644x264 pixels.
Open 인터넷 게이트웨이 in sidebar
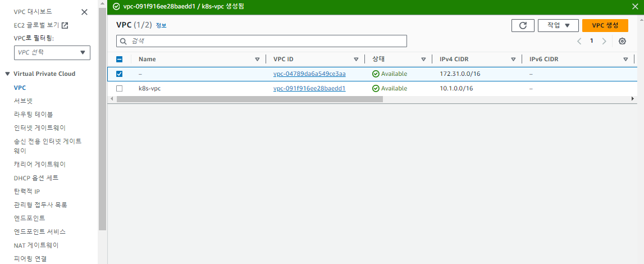tap(39, 128)
